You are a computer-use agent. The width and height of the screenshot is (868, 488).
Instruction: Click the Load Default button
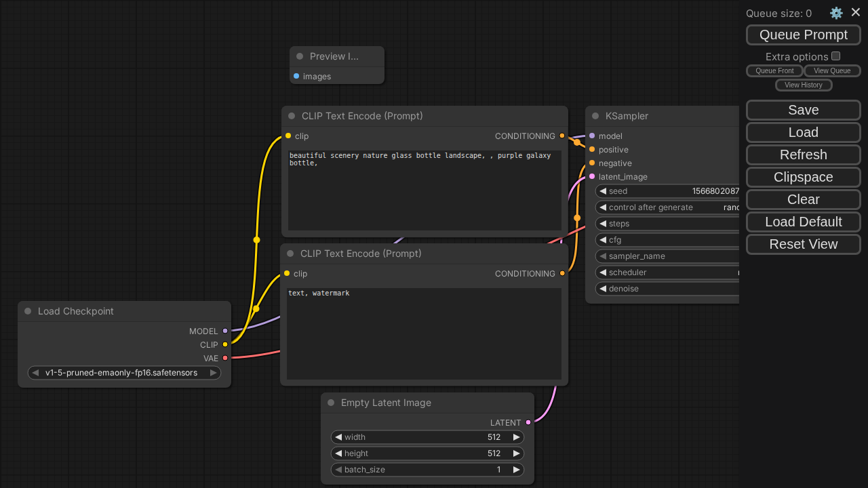804,222
